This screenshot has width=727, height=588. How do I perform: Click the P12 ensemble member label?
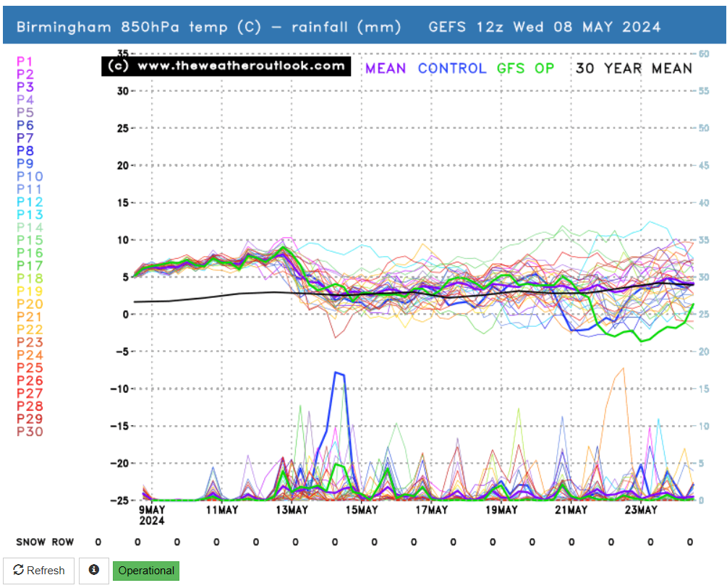click(x=30, y=202)
